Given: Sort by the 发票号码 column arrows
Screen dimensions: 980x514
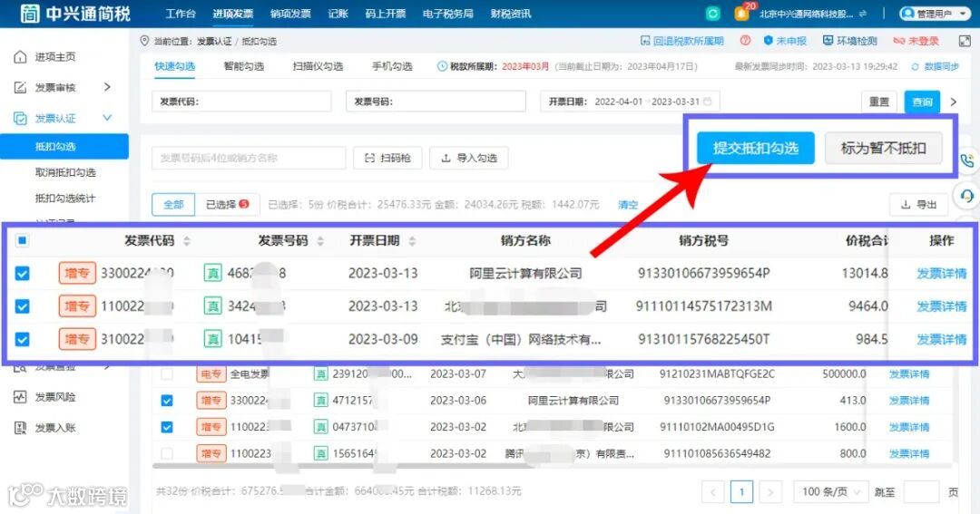Looking at the screenshot, I should pyautogui.click(x=320, y=240).
